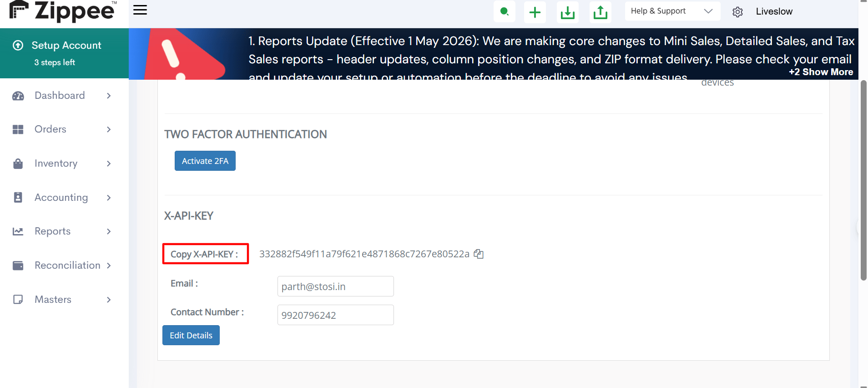
Task: Open the hamburger menu icon
Action: (140, 10)
